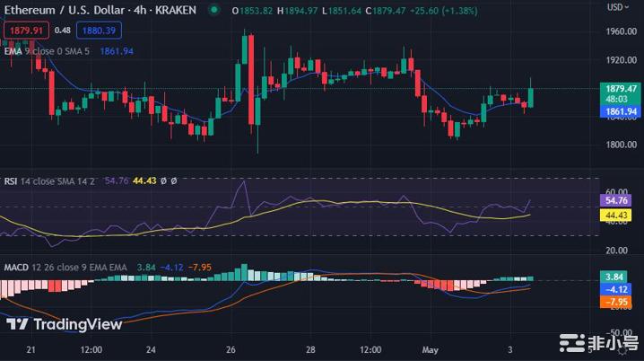The height and width of the screenshot is (361, 644).
Task: Click the 1960.00 level on price scale
Action: 621,31
